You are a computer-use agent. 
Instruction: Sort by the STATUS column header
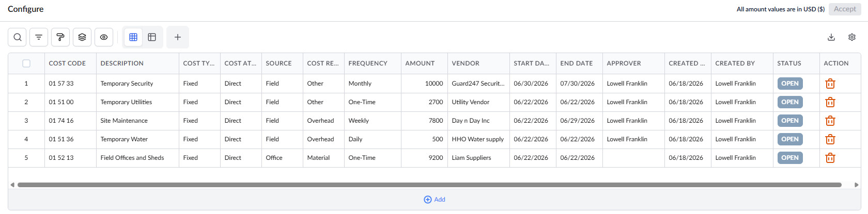point(796,63)
